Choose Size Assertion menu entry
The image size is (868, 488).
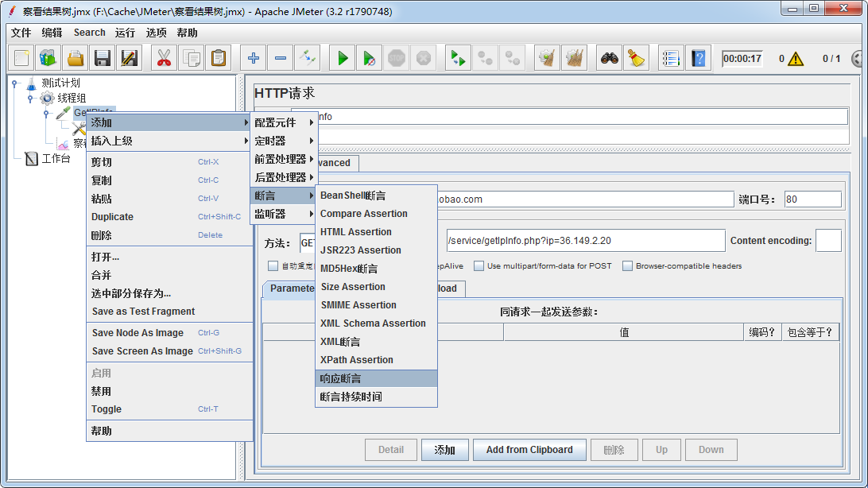[377, 287]
